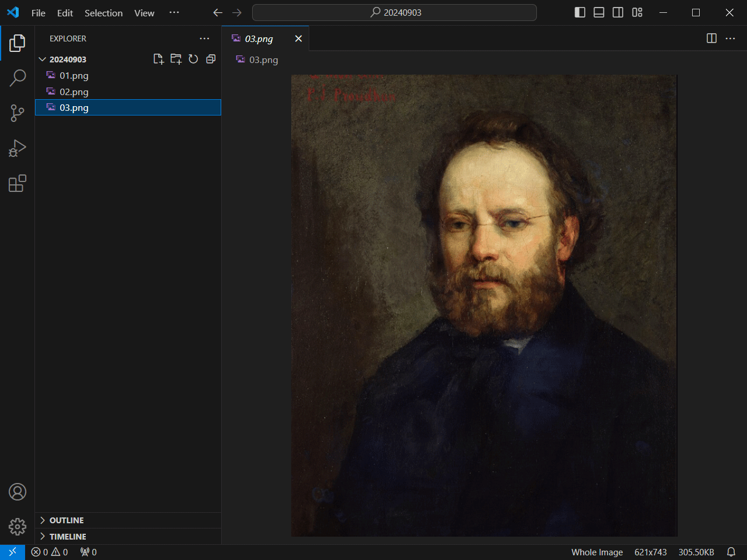Open 01.png in Explorer
Viewport: 747px width, 560px height.
coord(128,76)
